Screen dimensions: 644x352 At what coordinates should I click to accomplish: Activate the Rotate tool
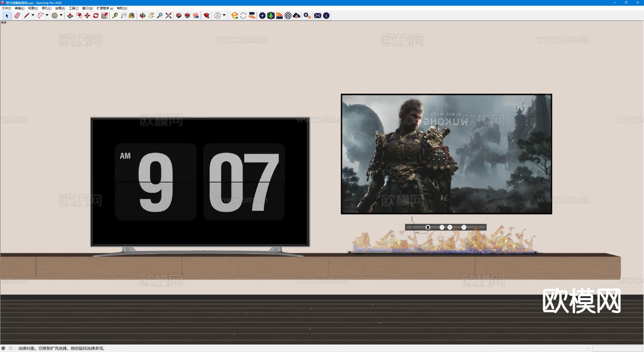tap(96, 16)
